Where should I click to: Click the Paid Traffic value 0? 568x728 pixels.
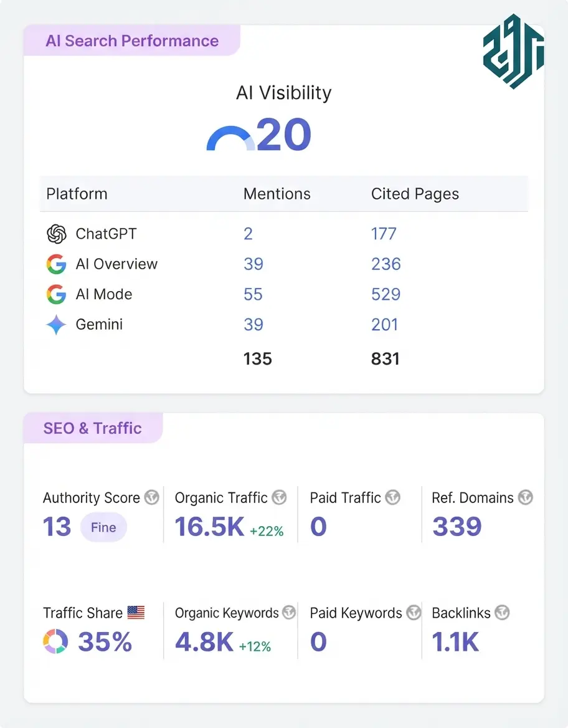[318, 527]
